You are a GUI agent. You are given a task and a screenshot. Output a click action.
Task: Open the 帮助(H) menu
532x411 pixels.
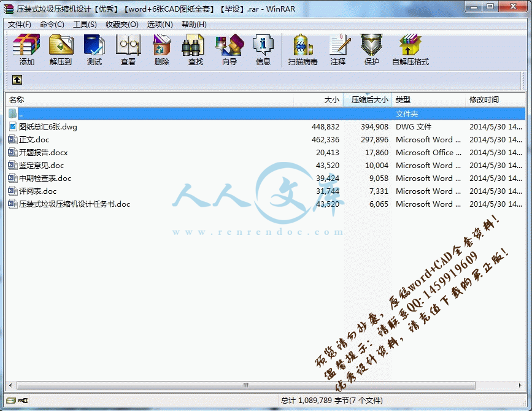pos(194,25)
